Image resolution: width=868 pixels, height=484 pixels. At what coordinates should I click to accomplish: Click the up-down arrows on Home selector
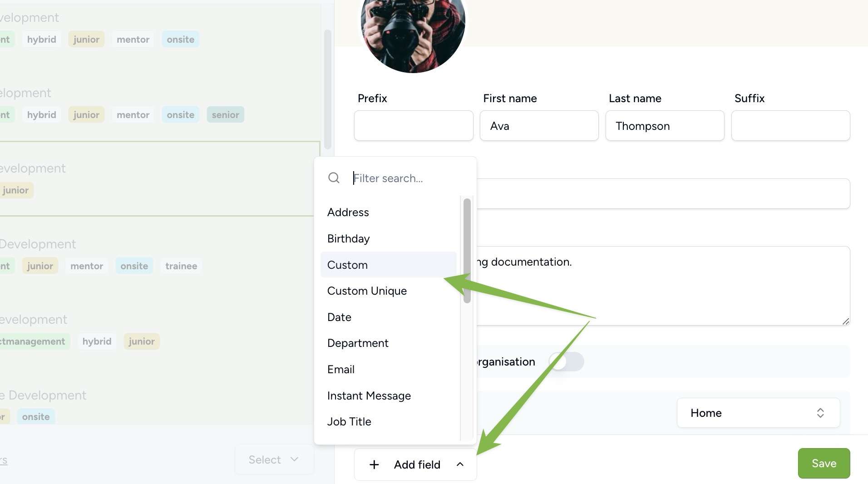click(820, 413)
